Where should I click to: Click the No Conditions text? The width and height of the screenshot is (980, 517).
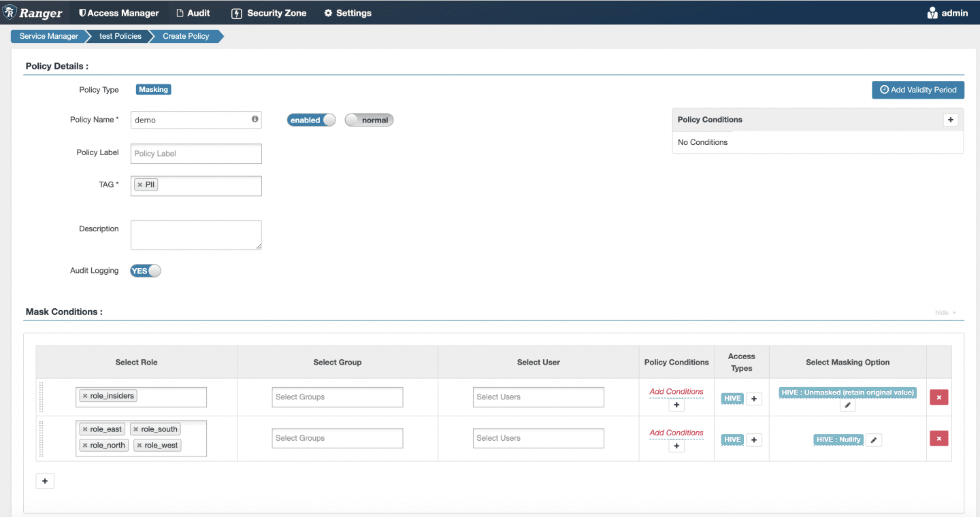click(702, 142)
